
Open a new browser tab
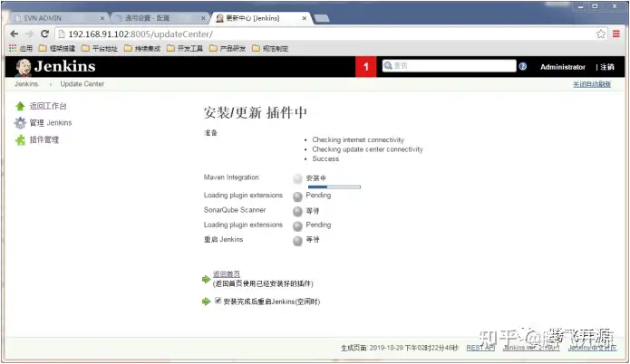click(322, 18)
